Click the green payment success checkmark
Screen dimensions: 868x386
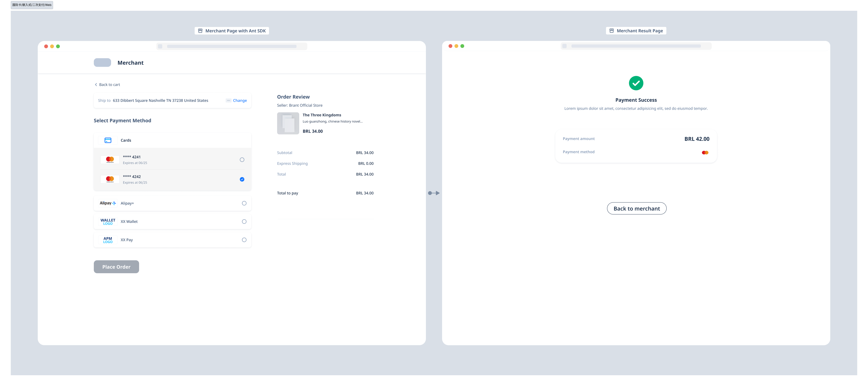click(636, 83)
